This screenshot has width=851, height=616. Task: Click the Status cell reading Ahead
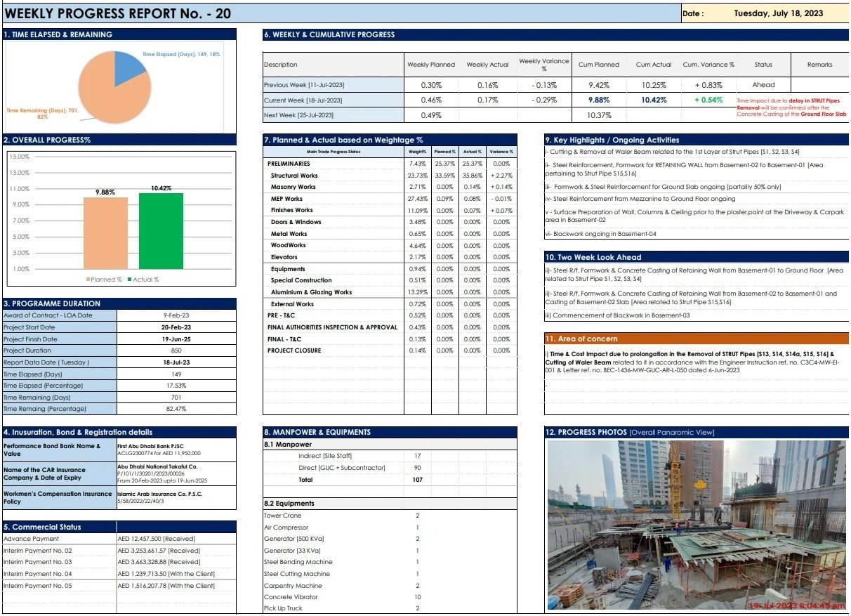763,85
